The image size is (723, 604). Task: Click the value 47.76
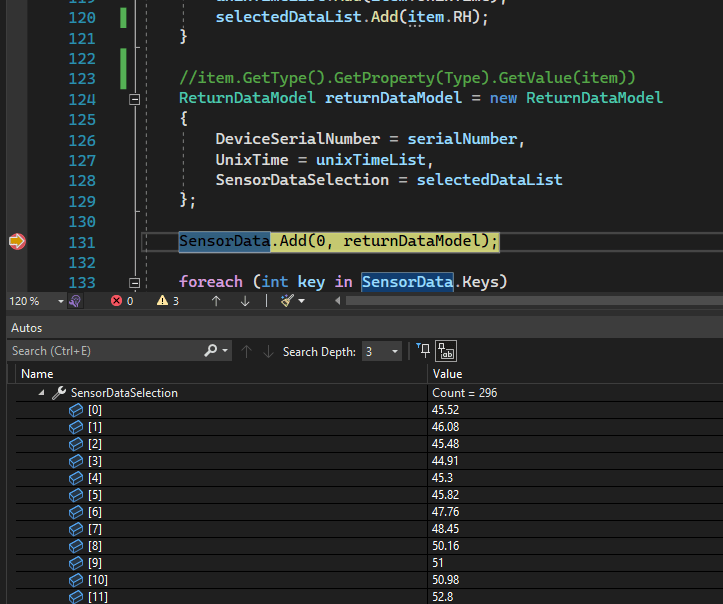click(x=445, y=512)
